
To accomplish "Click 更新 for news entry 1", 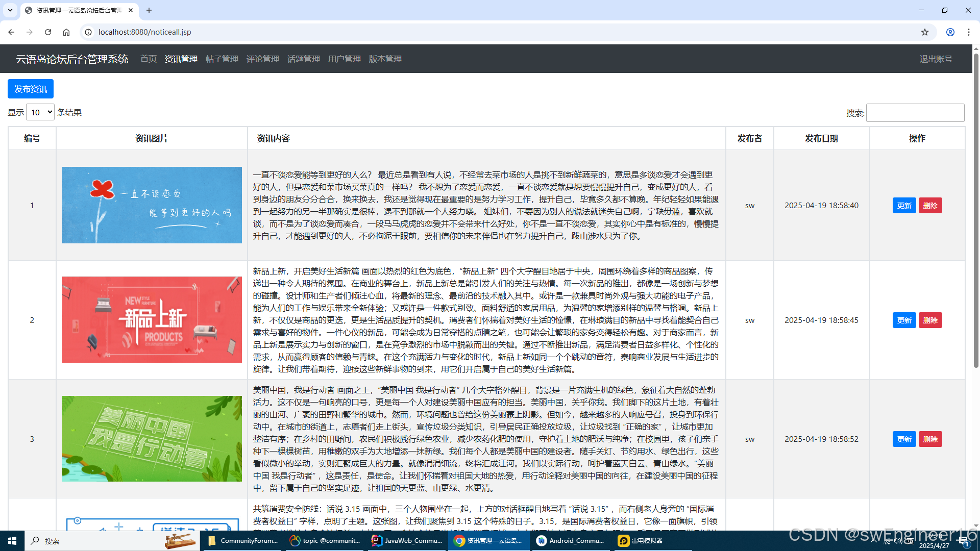I will click(904, 206).
